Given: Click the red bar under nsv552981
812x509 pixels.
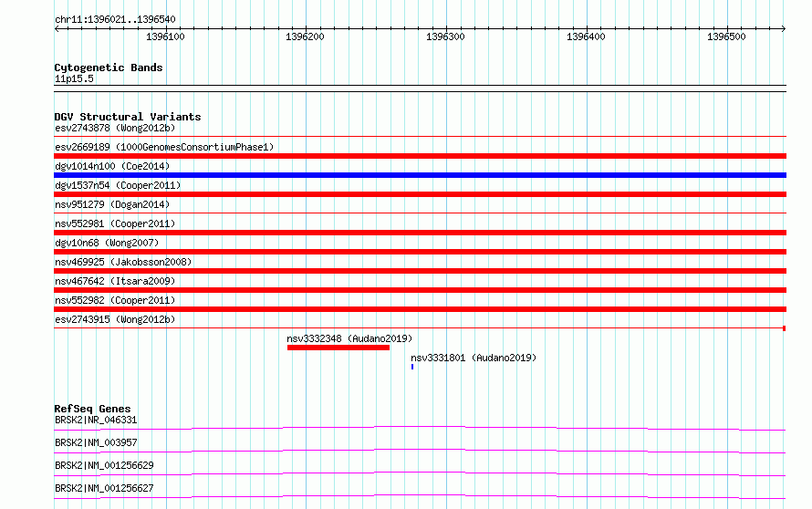Looking at the screenshot, I should click(x=420, y=233).
